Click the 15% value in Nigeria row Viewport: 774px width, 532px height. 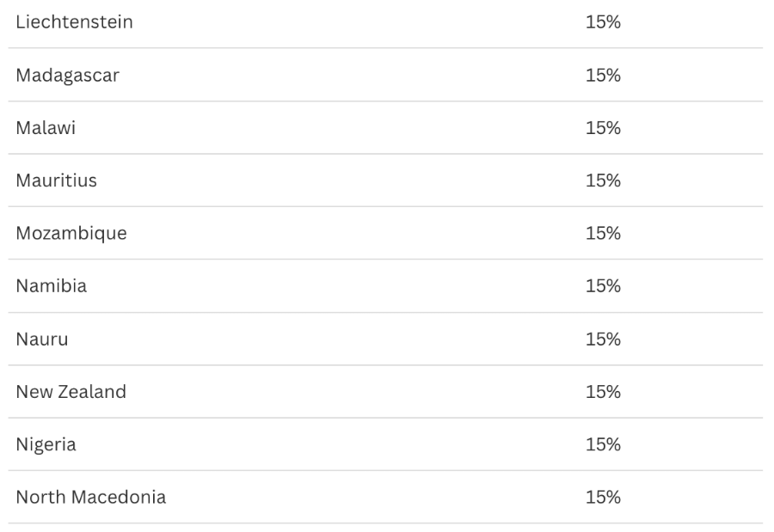click(603, 444)
